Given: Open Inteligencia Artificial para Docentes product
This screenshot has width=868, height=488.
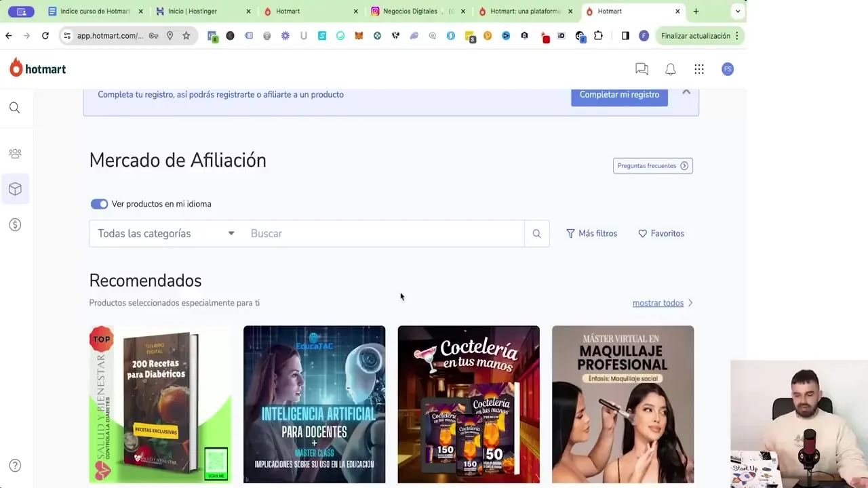Looking at the screenshot, I should coord(314,405).
